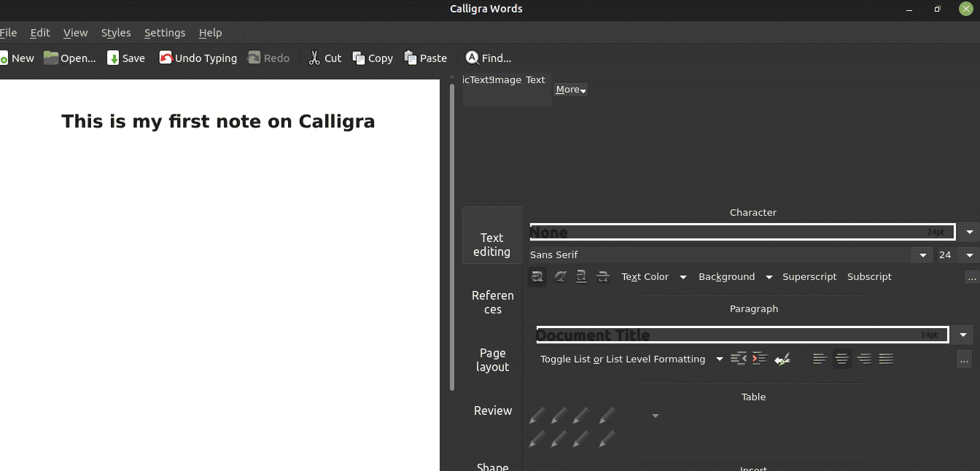Increase paragraph indent
This screenshot has width=980, height=471.
click(x=760, y=359)
